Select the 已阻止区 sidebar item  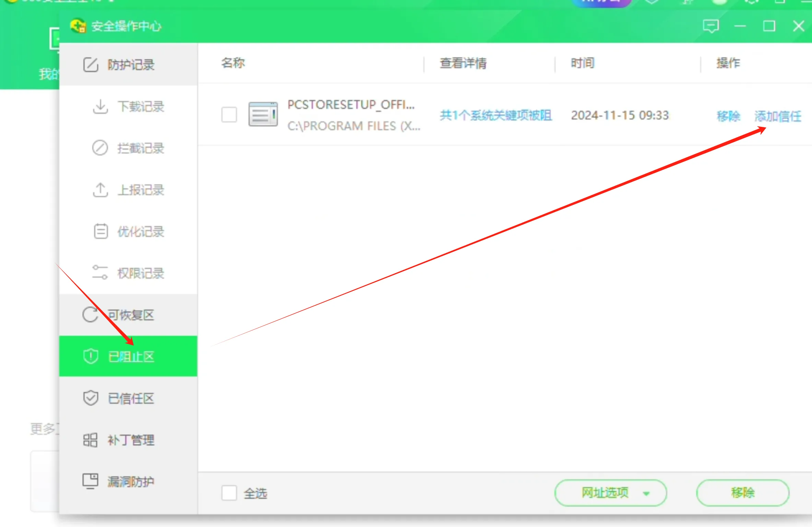click(x=130, y=357)
